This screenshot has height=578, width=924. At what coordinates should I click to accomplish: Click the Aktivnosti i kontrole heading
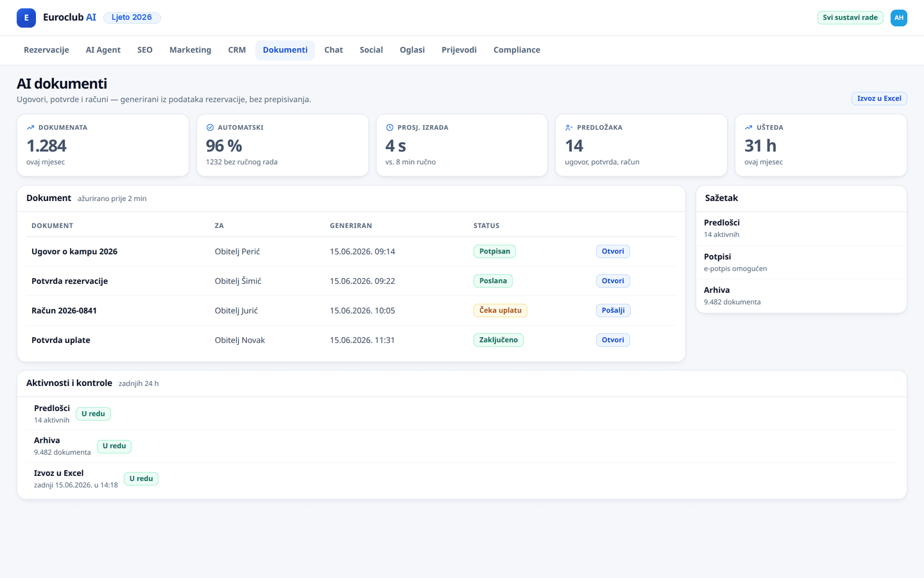[69, 383]
